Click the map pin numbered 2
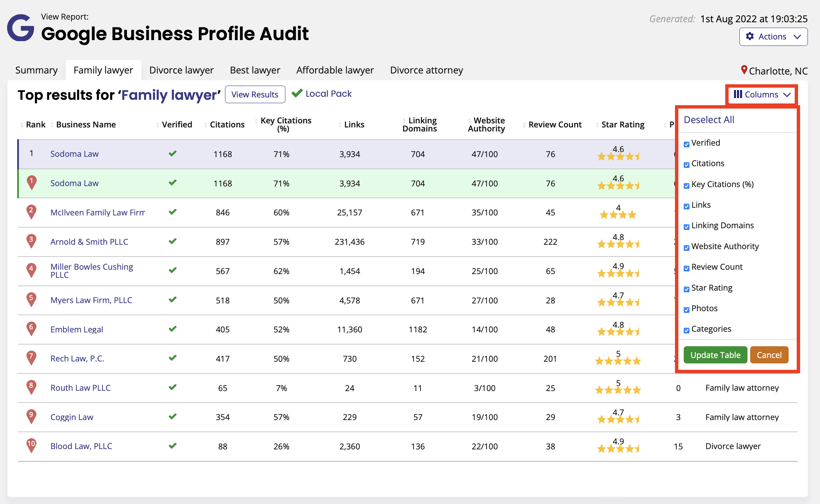Image resolution: width=820 pixels, height=504 pixels. click(x=31, y=212)
